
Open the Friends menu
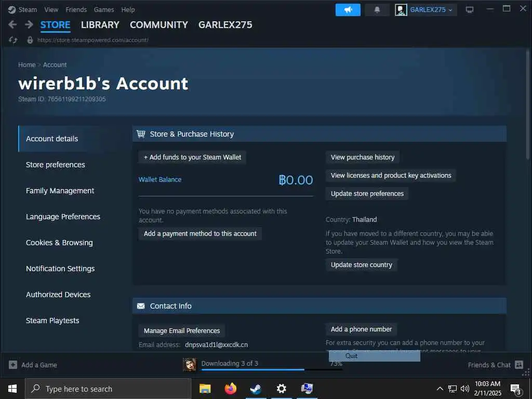pyautogui.click(x=76, y=10)
